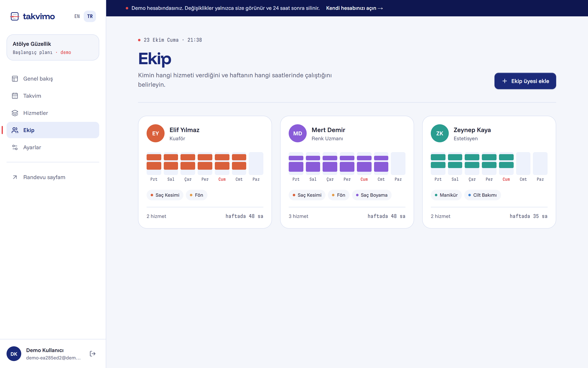588x368 pixels.
Task: Click Elif Yılmaz's Fön tag
Action: (x=196, y=195)
